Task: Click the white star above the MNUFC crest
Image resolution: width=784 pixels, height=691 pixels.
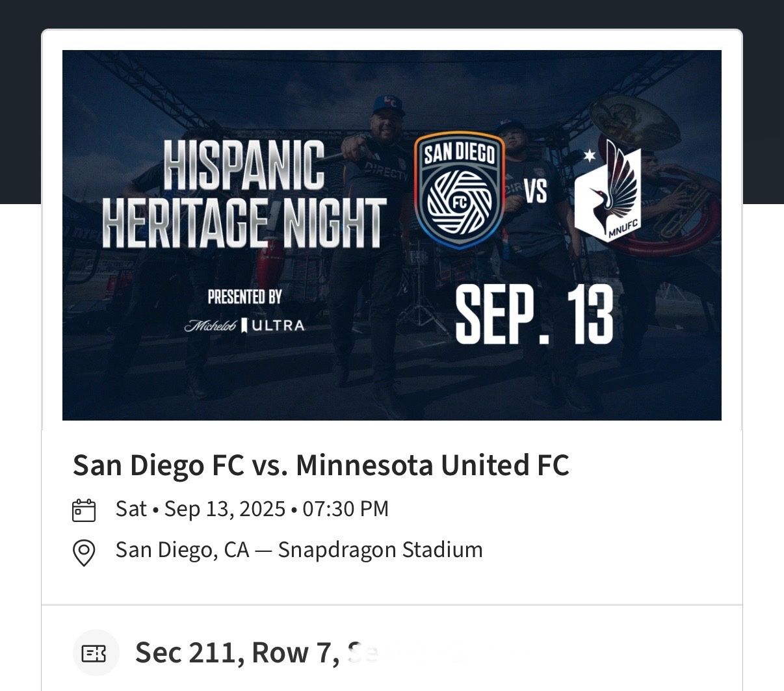Action: (590, 156)
